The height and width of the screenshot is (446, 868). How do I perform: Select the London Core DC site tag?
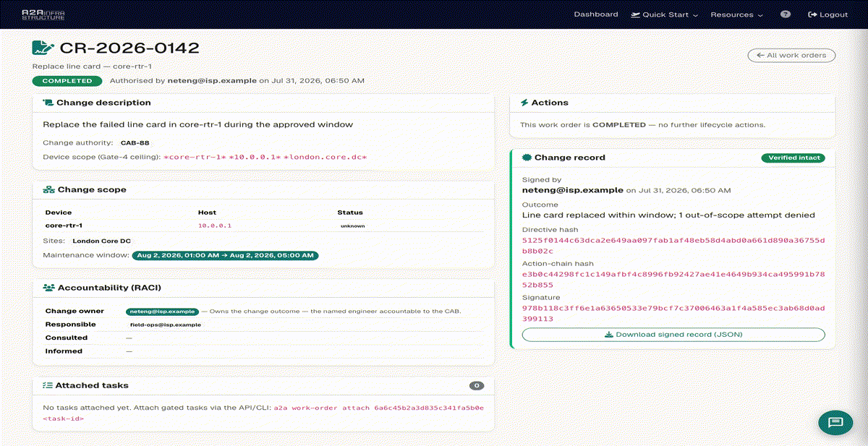100,241
